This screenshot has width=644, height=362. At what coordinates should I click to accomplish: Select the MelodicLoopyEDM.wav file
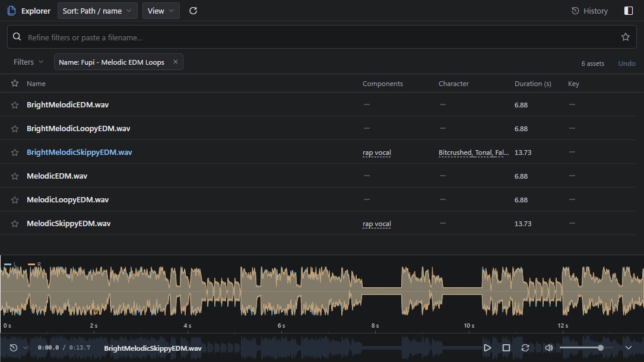point(68,200)
